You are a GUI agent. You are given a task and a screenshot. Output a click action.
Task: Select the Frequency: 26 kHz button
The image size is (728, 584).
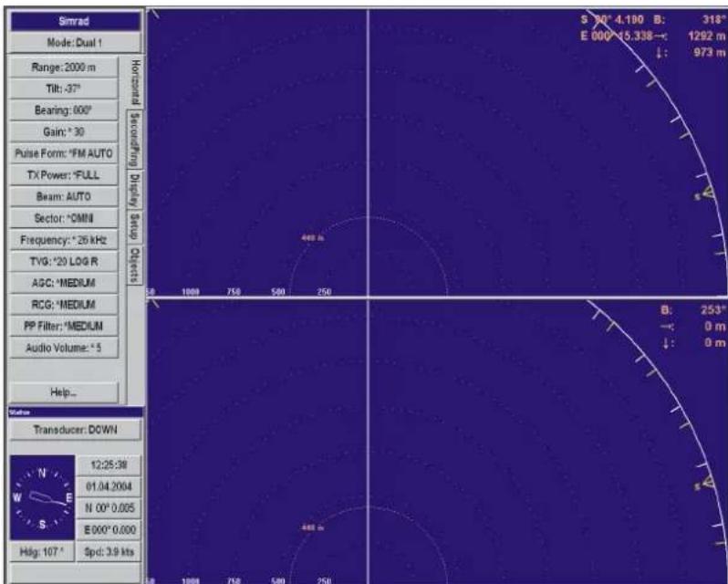(64, 240)
